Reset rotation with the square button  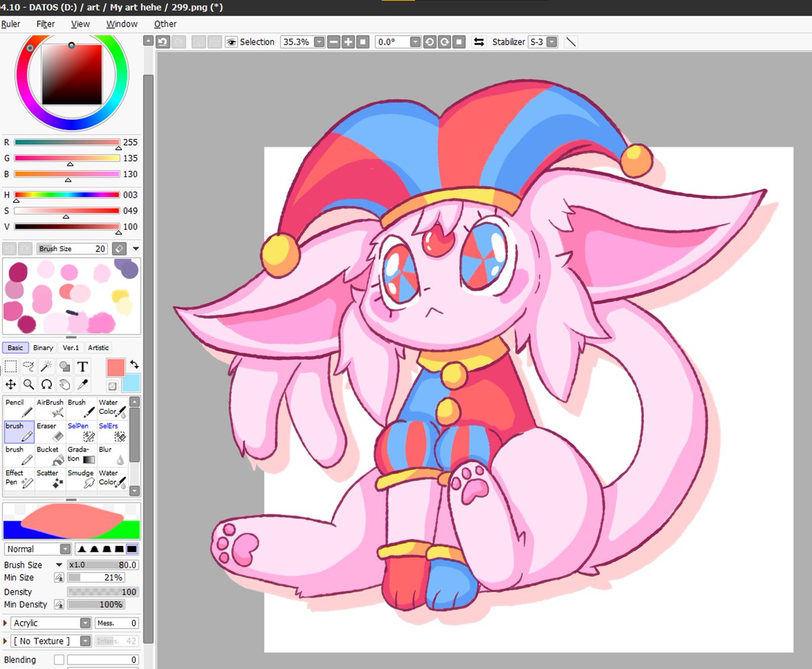[458, 42]
